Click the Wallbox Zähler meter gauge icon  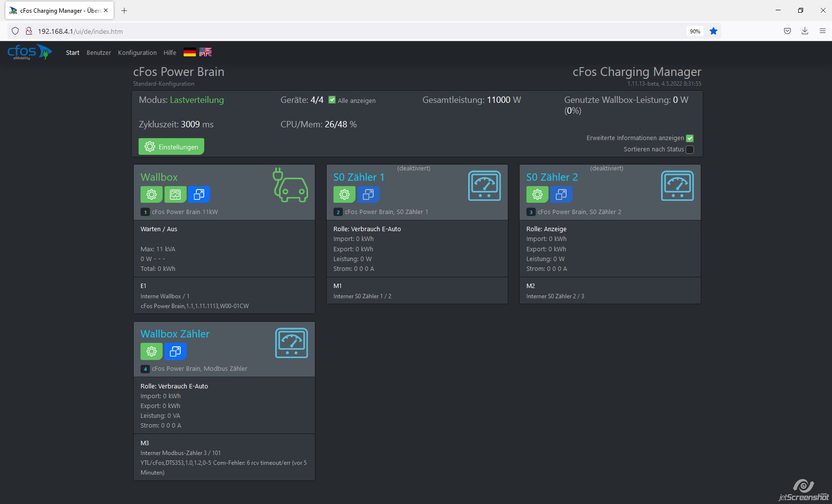click(x=291, y=343)
